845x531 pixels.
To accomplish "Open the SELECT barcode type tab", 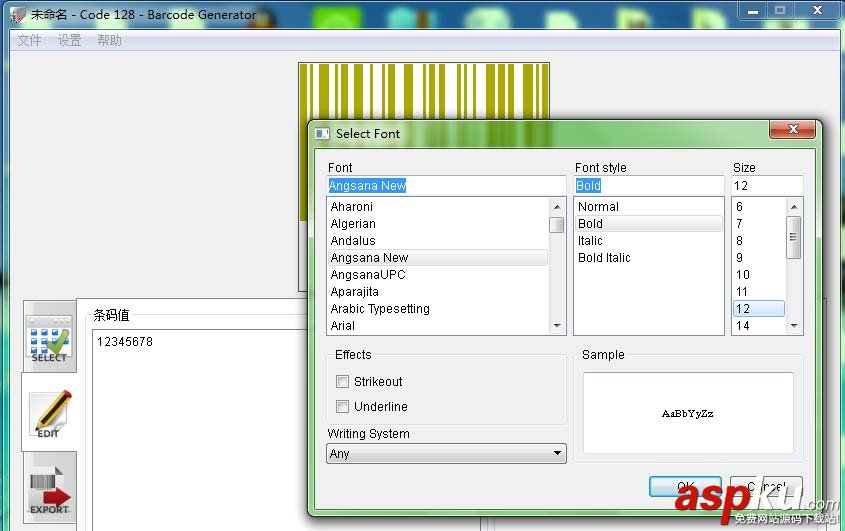I will point(50,337).
